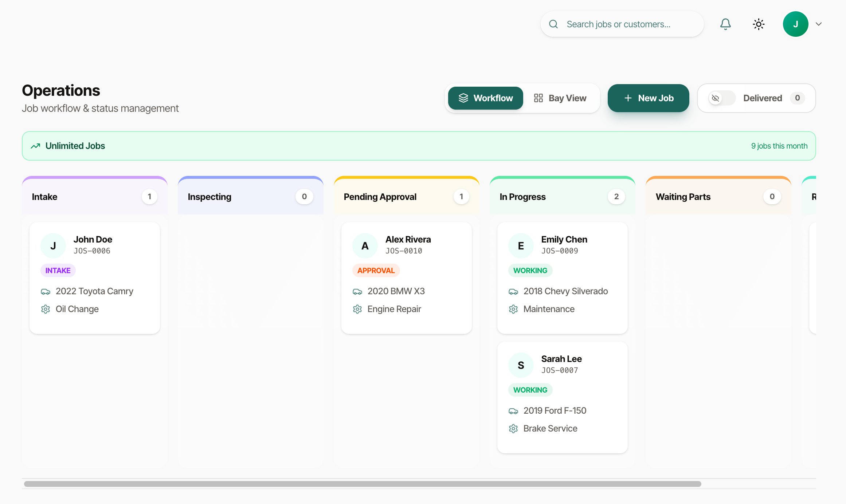The width and height of the screenshot is (846, 504).
Task: Toggle the Delivered visibility switch
Action: pyautogui.click(x=721, y=98)
